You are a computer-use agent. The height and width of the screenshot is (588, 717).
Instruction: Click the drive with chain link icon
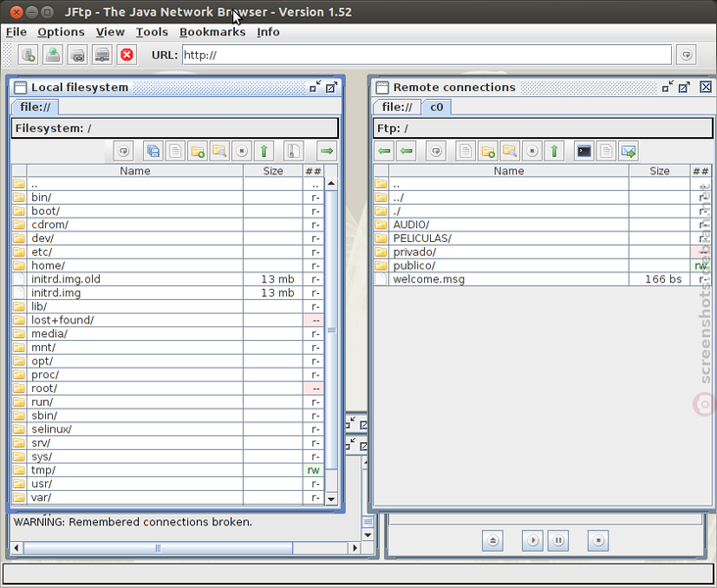pos(77,55)
